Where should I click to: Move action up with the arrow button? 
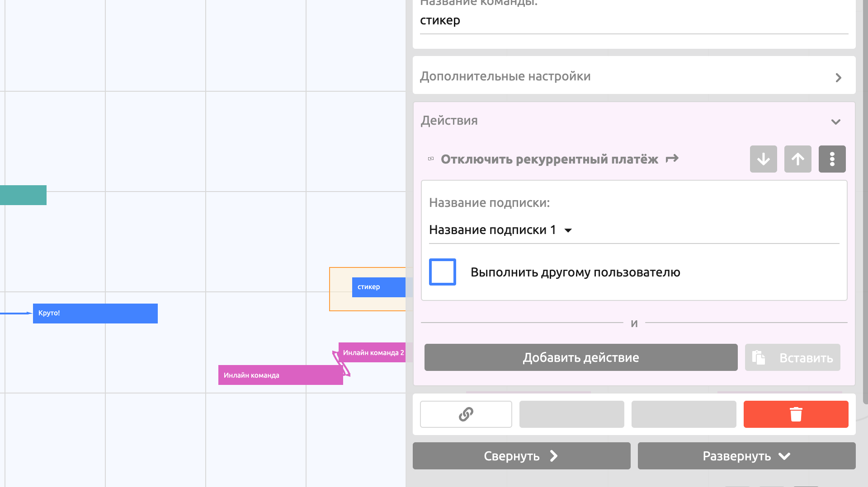(x=797, y=159)
